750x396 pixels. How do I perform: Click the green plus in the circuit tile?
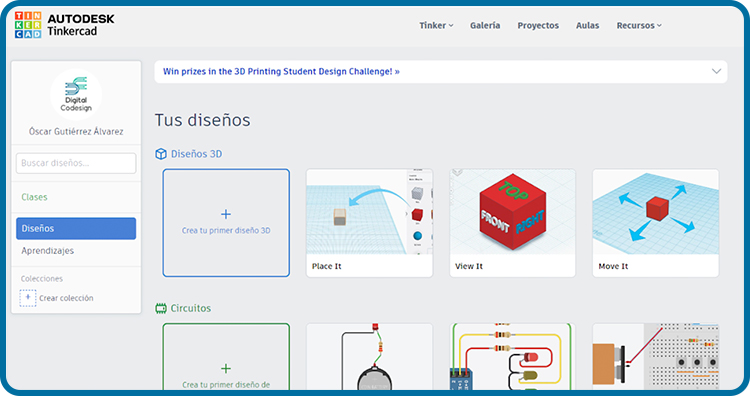(x=226, y=368)
